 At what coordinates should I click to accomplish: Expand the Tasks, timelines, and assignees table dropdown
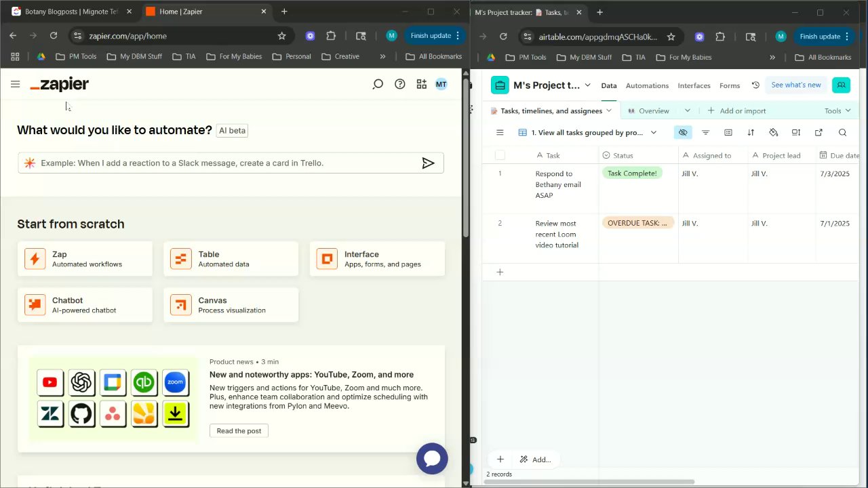pyautogui.click(x=609, y=110)
